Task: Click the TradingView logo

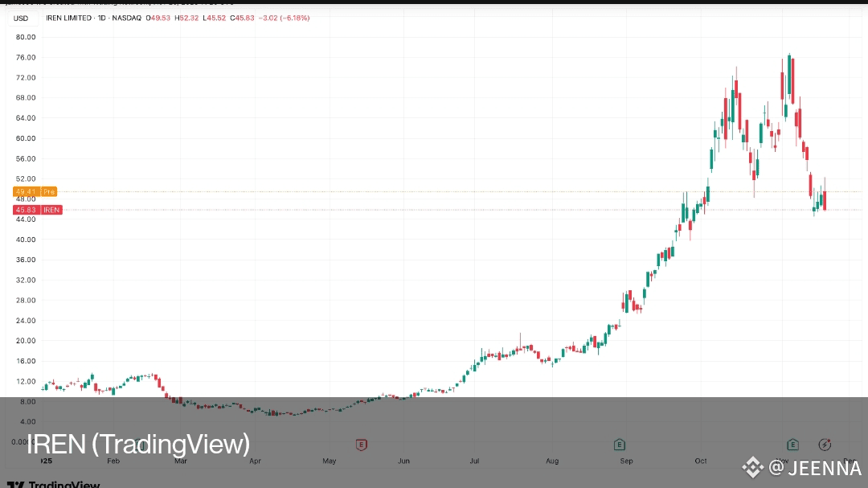Action: (54, 484)
